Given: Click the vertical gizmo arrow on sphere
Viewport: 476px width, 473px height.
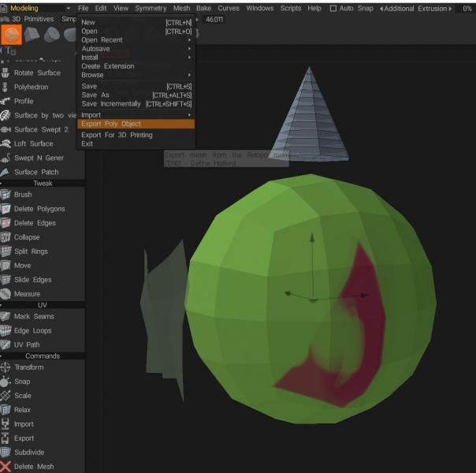Looking at the screenshot, I should [312, 236].
